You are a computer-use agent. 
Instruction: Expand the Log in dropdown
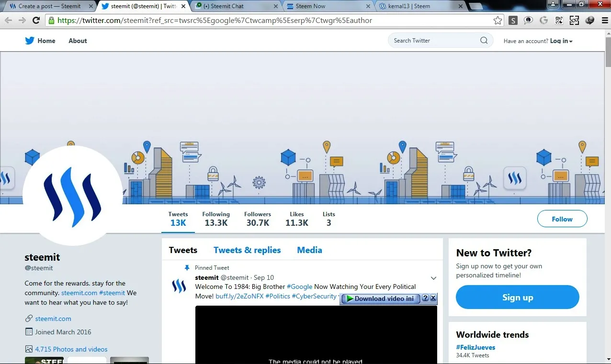[561, 41]
